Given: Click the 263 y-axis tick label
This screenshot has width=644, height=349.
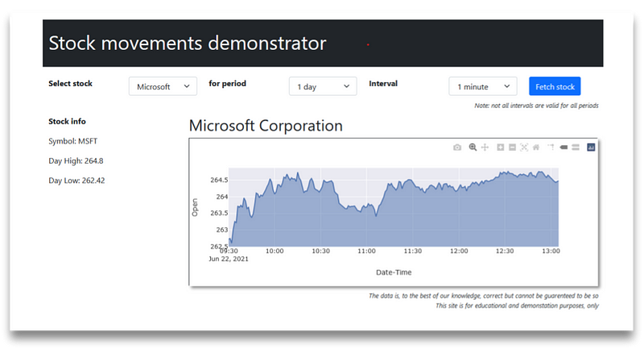Looking at the screenshot, I should [222, 230].
